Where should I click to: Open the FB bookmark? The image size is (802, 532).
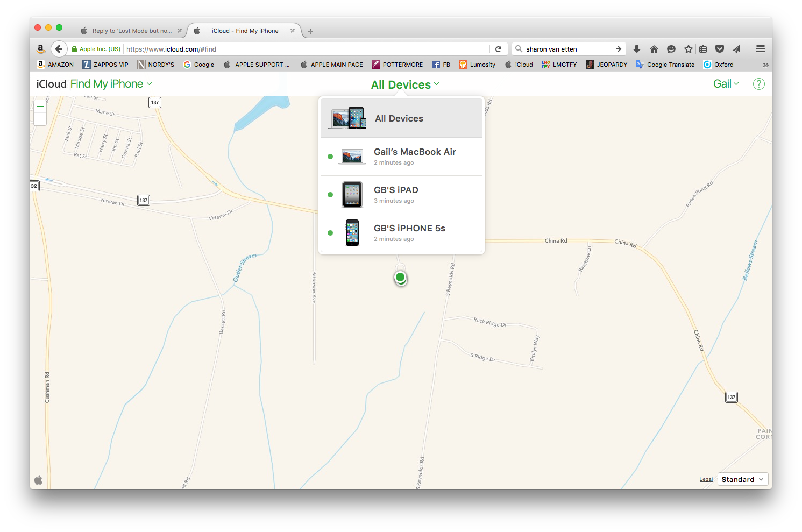click(442, 65)
